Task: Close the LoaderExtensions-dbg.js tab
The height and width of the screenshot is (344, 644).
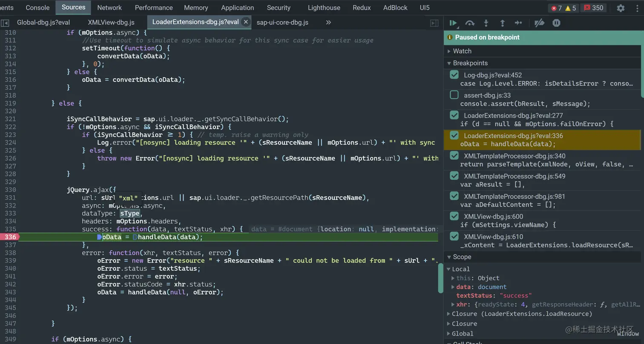Action: coord(246,22)
